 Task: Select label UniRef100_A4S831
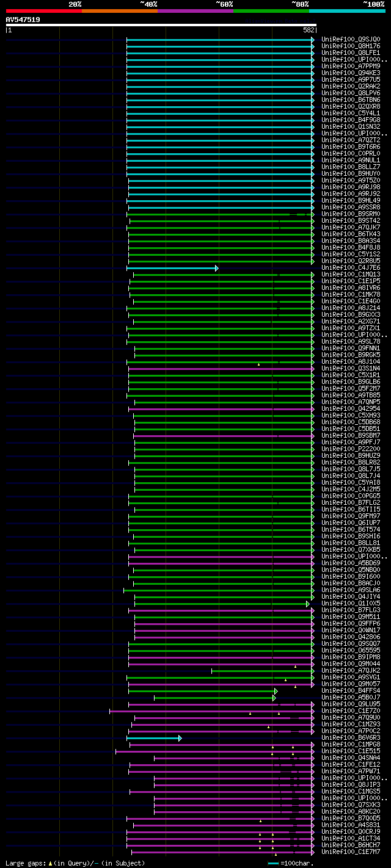pyautogui.click(x=351, y=825)
